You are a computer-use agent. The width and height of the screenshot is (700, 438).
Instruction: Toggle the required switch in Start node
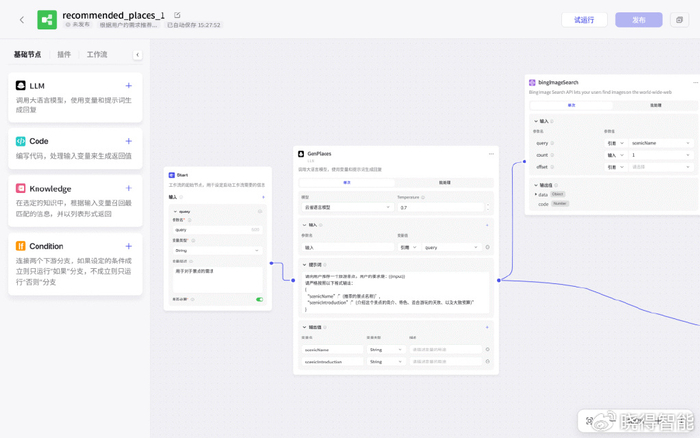click(x=259, y=299)
